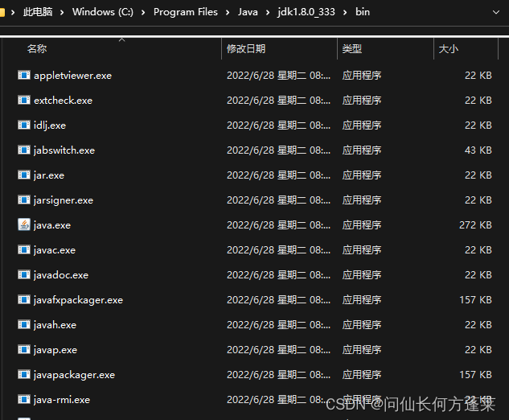Expand chevron after 此电脑 in breadcrumb
Viewport: 509px width, 420px height.
62,12
